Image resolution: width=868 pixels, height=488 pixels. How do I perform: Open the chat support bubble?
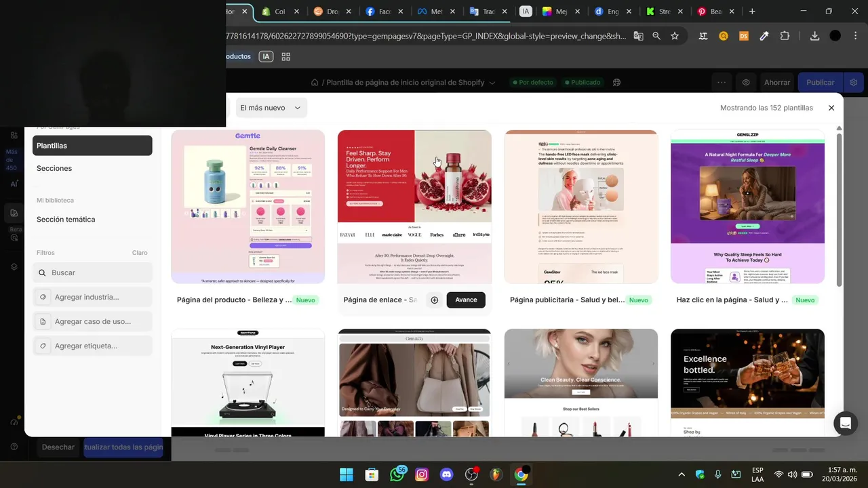tap(846, 424)
